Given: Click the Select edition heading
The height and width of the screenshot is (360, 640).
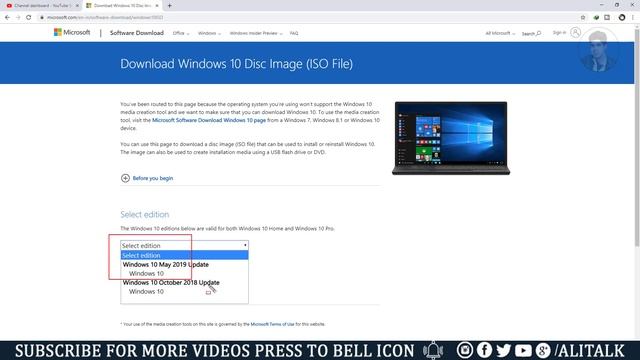Looking at the screenshot, I should pyautogui.click(x=144, y=214).
